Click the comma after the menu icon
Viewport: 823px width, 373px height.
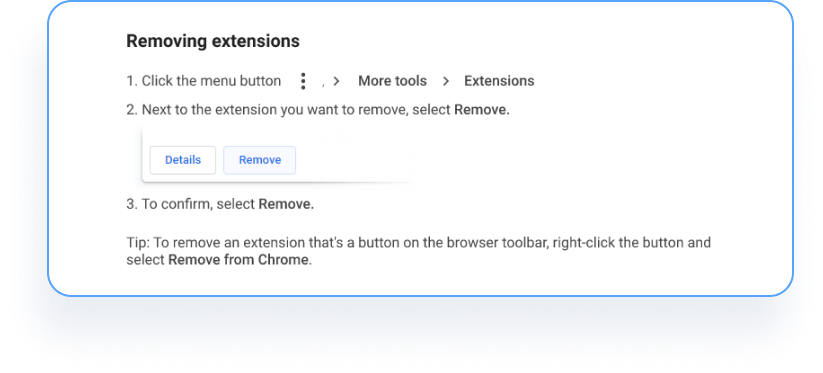323,86
